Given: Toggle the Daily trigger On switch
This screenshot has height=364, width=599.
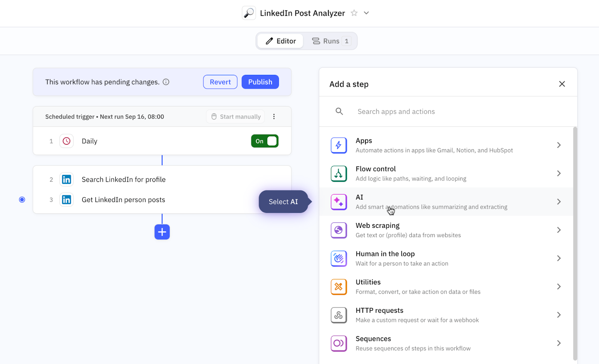Looking at the screenshot, I should click(x=265, y=141).
